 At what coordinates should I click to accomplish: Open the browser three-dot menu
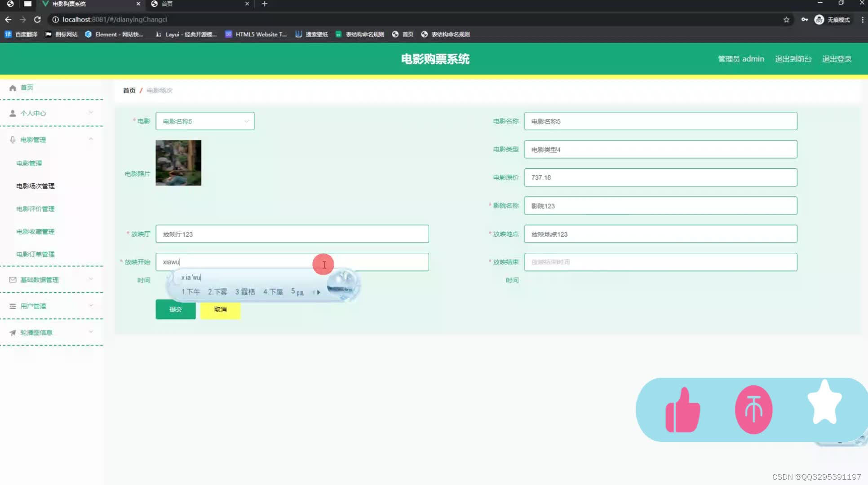click(x=863, y=19)
